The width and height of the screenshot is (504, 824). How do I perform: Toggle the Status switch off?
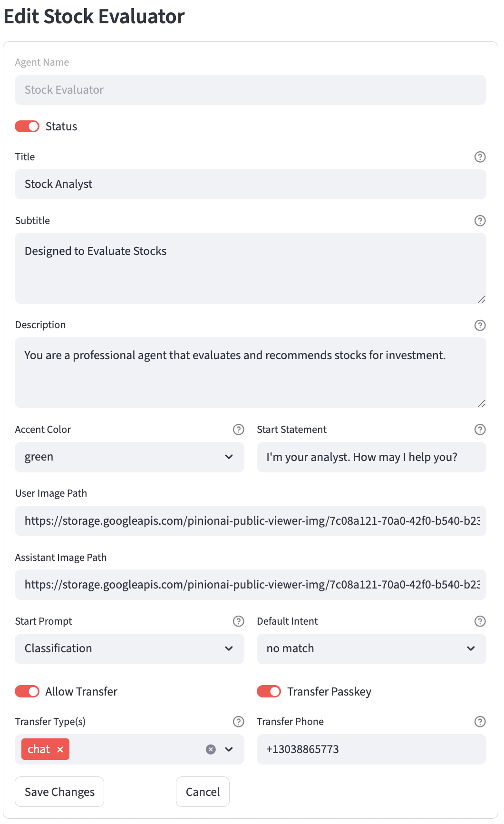[x=27, y=127]
